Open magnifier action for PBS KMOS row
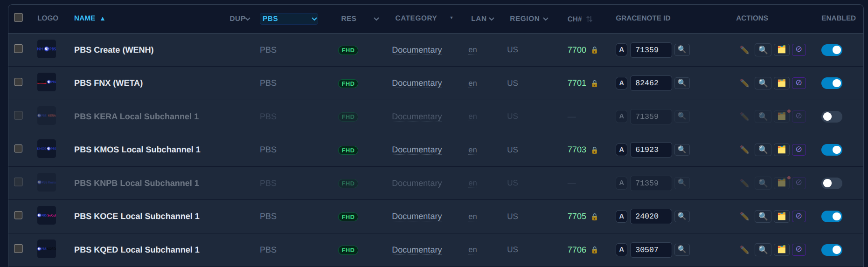 point(763,149)
